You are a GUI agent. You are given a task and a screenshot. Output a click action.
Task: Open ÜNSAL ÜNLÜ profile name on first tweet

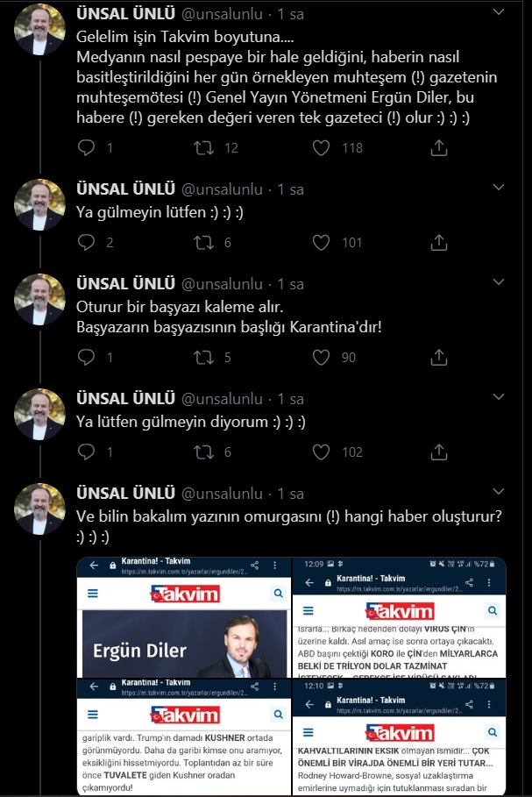point(126,15)
